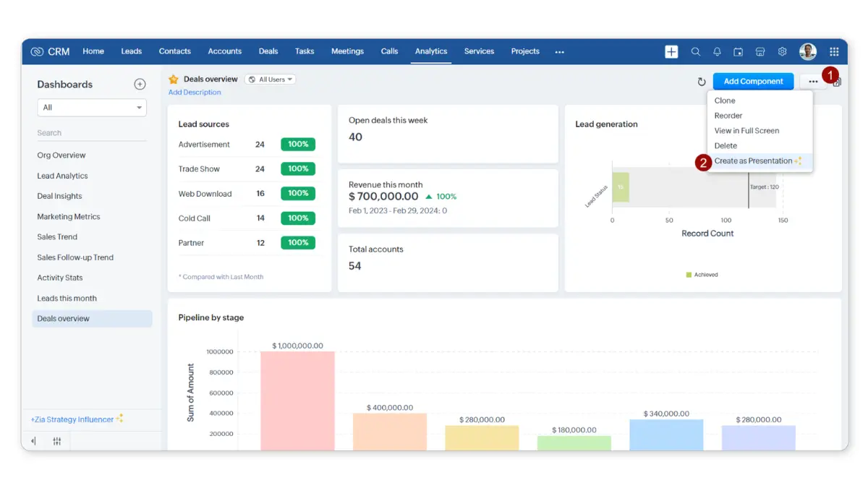Open dashboard filter settings via sliders icon
868x488 pixels.
(56, 440)
